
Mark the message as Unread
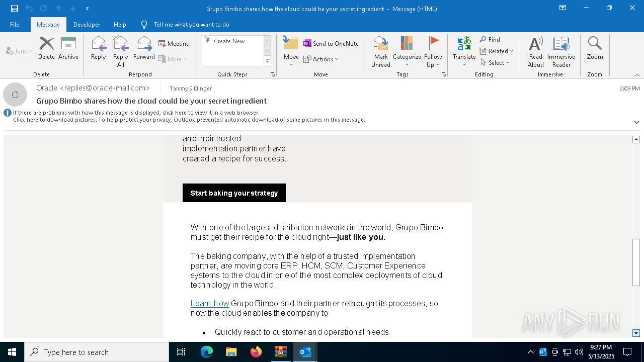pos(381,52)
